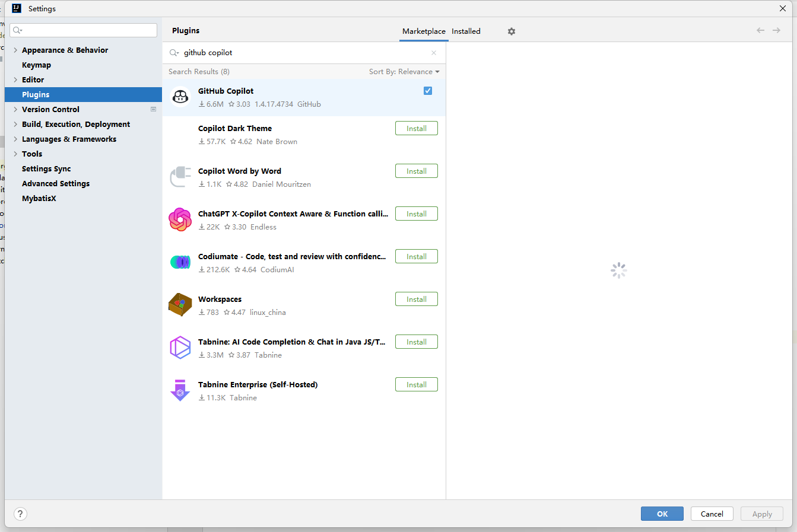
Task: Select the GitHub Copilot plugin title
Action: pos(226,91)
